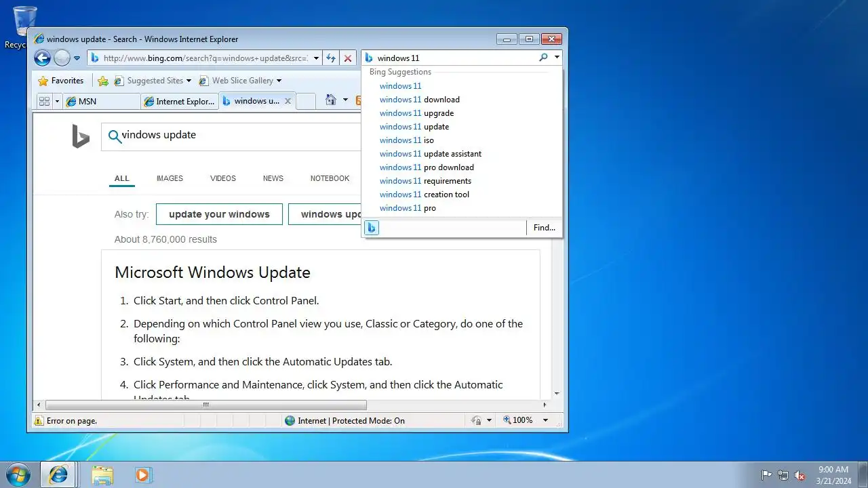Click the Home page icon
Image resolution: width=868 pixels, height=488 pixels.
pyautogui.click(x=331, y=100)
